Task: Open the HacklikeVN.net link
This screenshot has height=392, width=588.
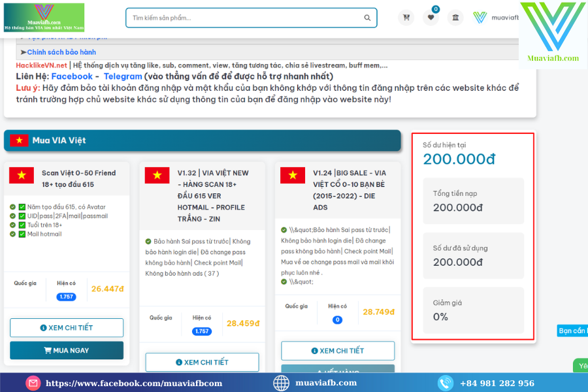Action: [41, 65]
